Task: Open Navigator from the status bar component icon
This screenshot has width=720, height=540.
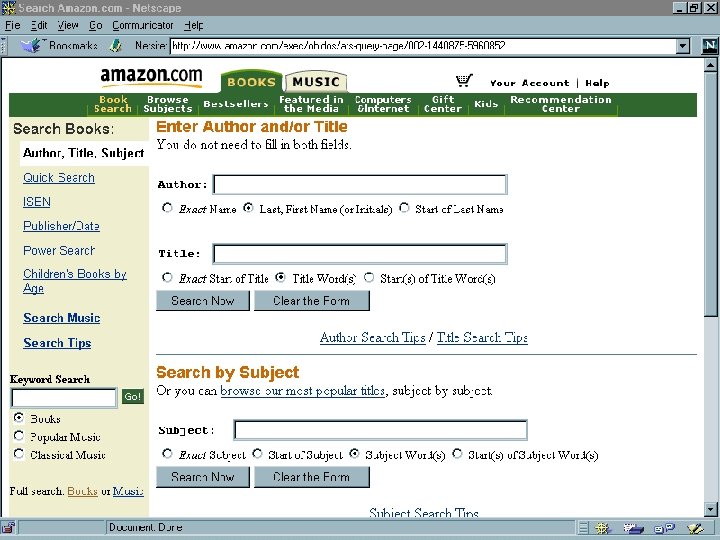Action: [x=602, y=529]
